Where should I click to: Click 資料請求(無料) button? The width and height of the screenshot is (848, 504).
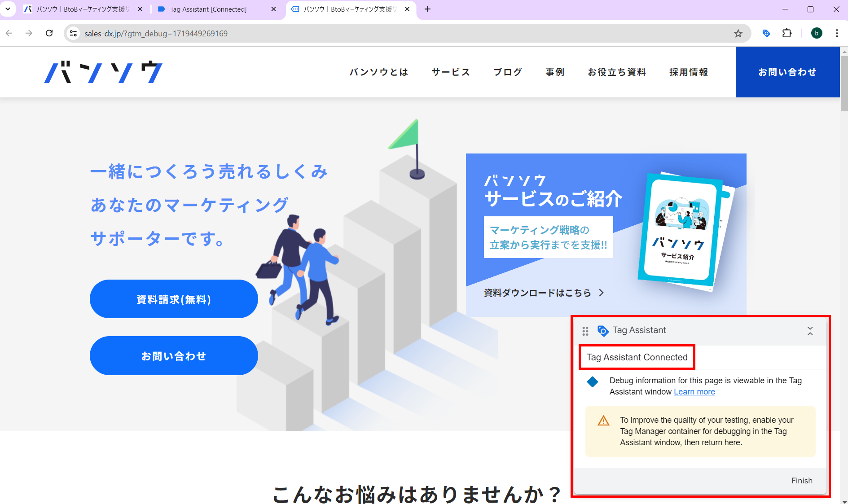(x=174, y=299)
